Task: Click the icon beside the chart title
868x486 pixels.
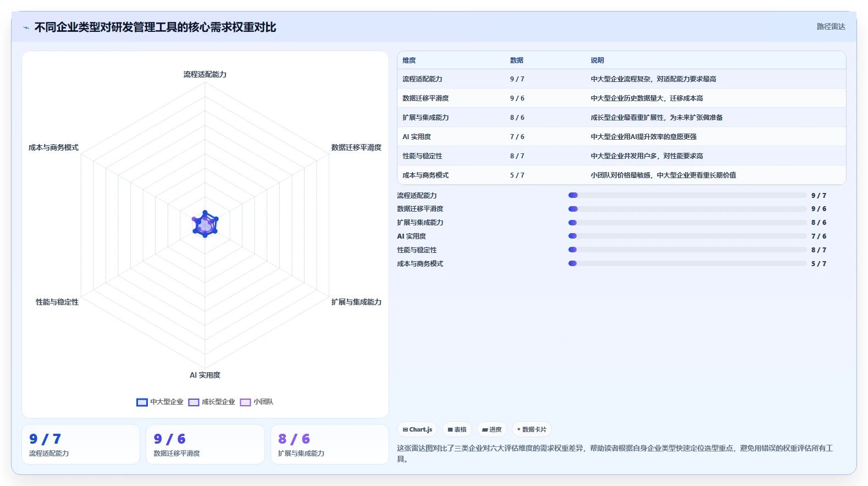Action: point(26,27)
